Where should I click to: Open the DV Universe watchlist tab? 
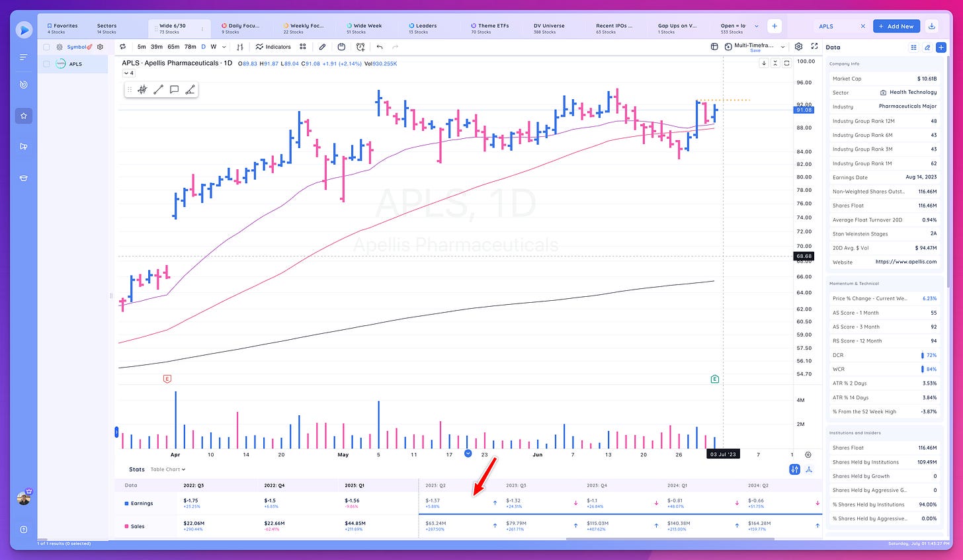[x=549, y=28]
